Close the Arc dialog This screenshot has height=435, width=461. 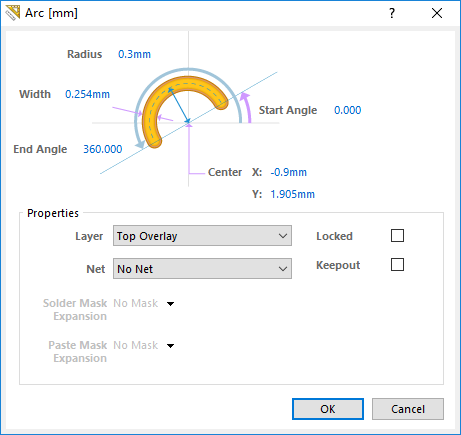coord(437,13)
